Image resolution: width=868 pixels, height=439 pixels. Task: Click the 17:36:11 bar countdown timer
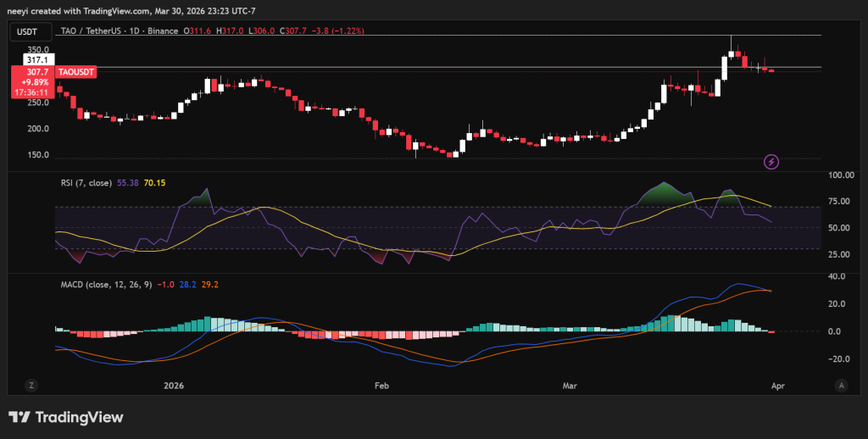32,92
